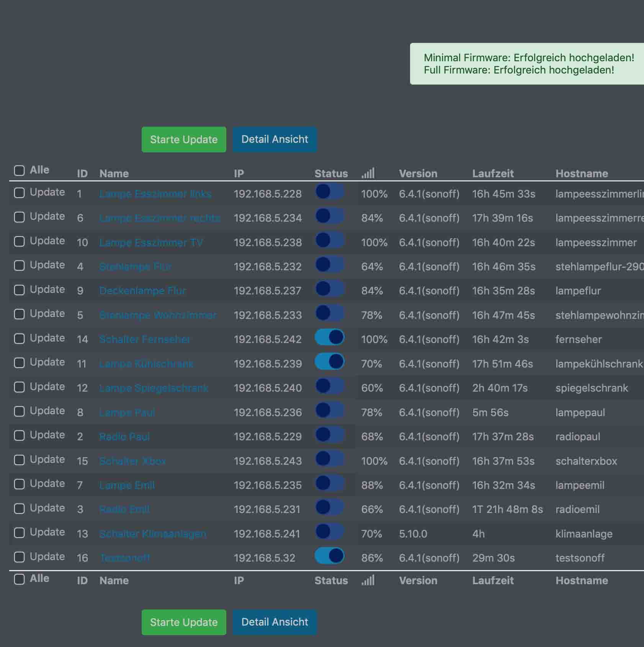Follow the Schalter Xbox link
The width and height of the screenshot is (644, 647).
[132, 461]
